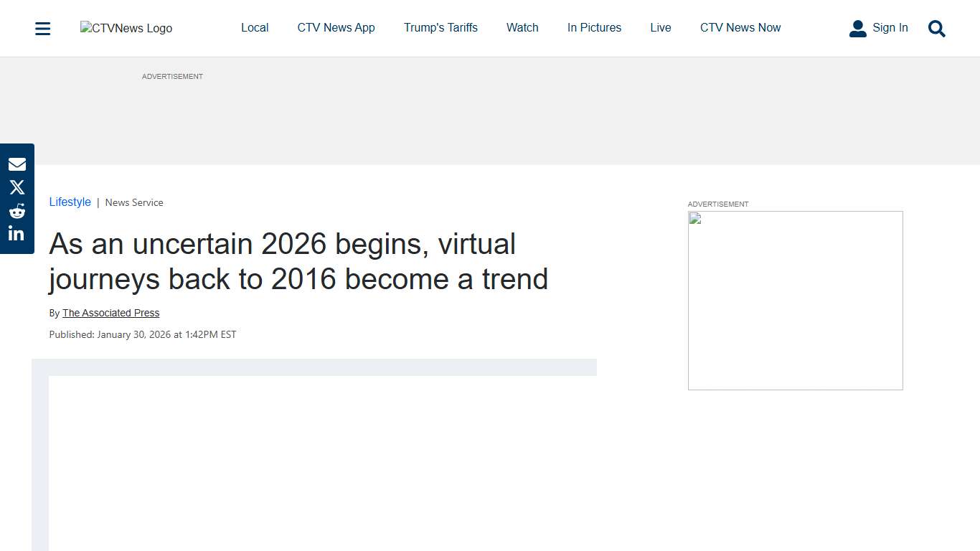Open the In Pictures section
980x551 pixels.
(594, 27)
